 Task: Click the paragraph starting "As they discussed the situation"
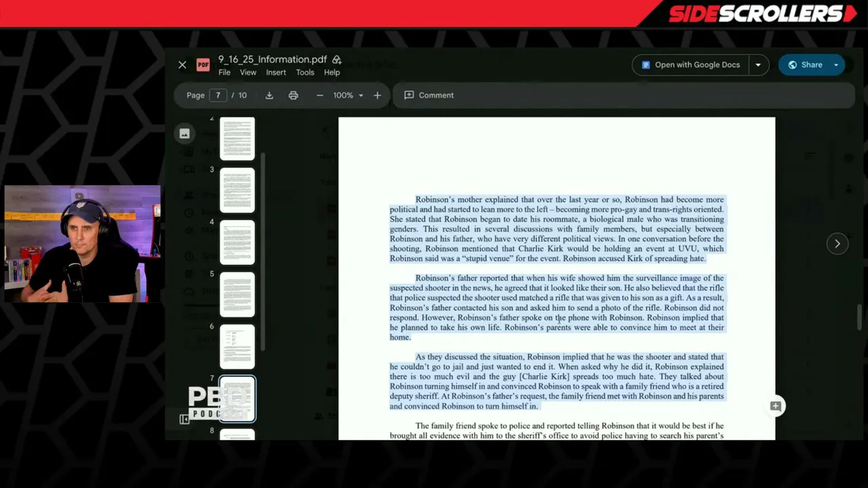[557, 382]
